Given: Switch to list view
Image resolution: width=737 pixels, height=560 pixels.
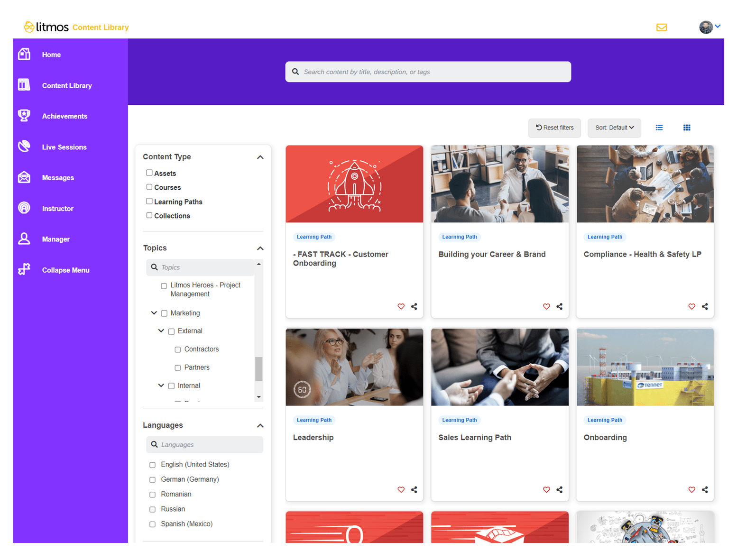Looking at the screenshot, I should (659, 128).
